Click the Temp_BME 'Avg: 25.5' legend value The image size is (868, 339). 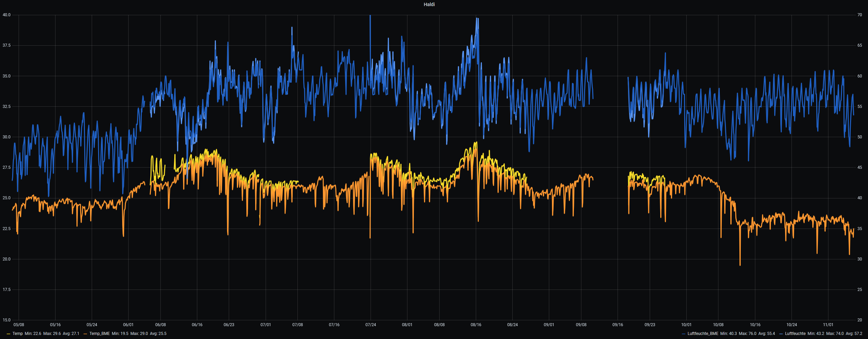coord(158,334)
